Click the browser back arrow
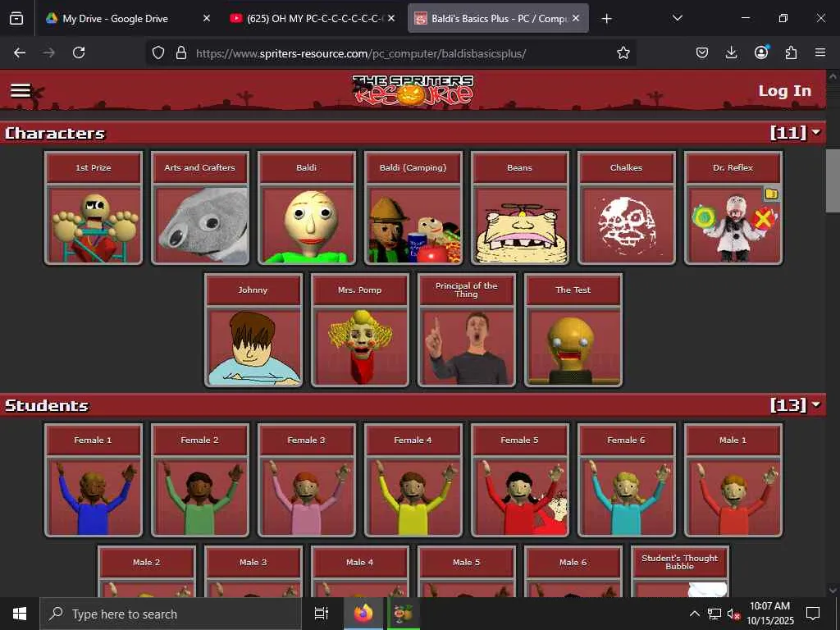 (20, 52)
